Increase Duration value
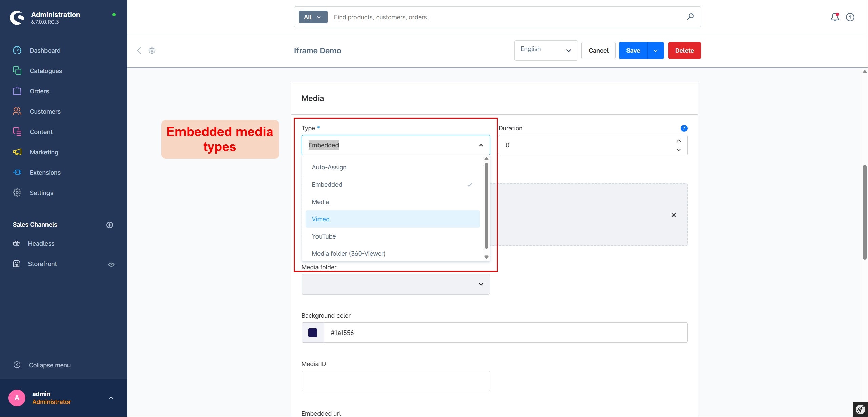This screenshot has height=417, width=868. pyautogui.click(x=678, y=141)
